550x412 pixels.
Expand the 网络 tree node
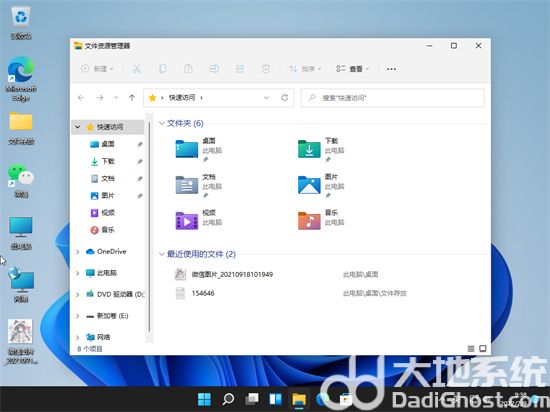coord(78,337)
